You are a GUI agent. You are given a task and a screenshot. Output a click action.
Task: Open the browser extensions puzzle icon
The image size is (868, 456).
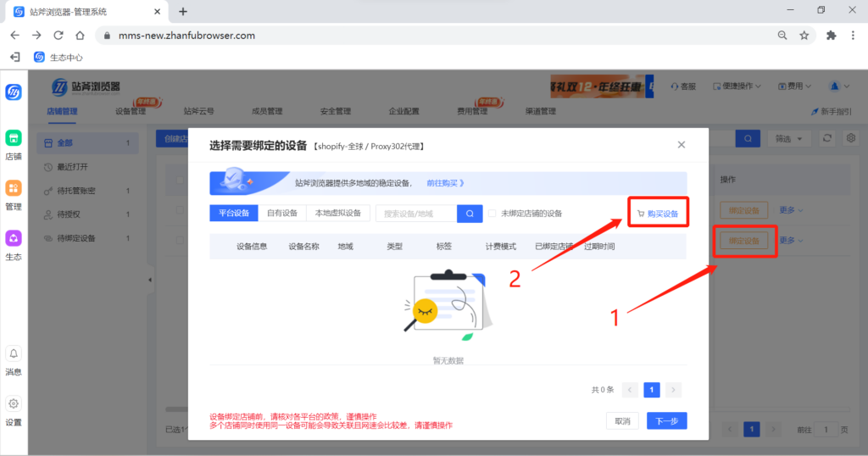tap(831, 36)
